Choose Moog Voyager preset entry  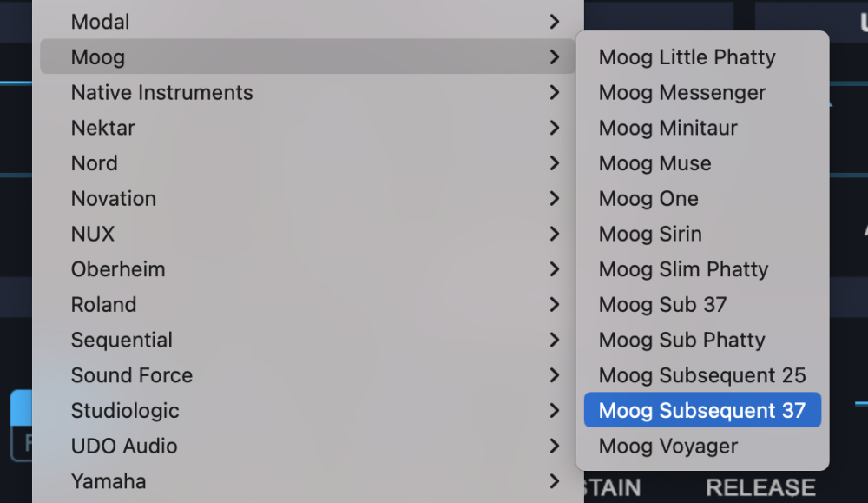667,446
